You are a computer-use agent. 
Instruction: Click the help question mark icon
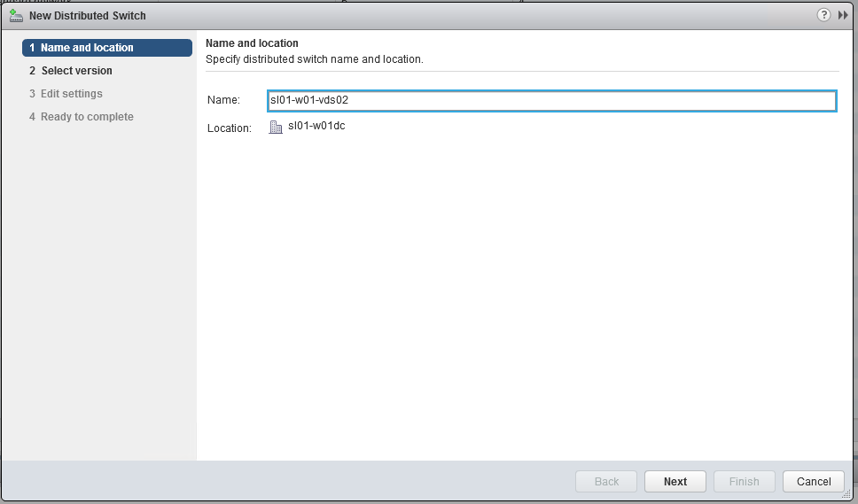coord(823,15)
